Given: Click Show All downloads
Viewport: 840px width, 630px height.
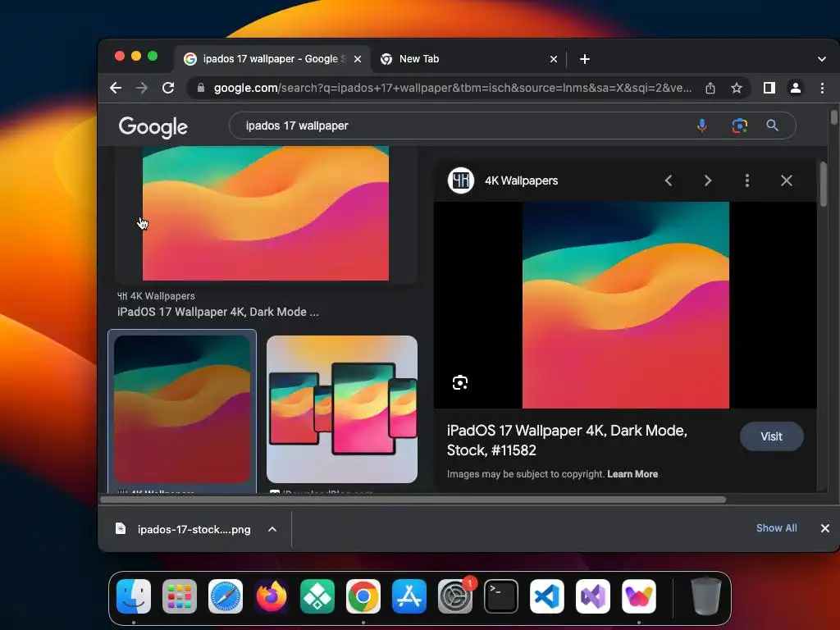Looking at the screenshot, I should 776,528.
